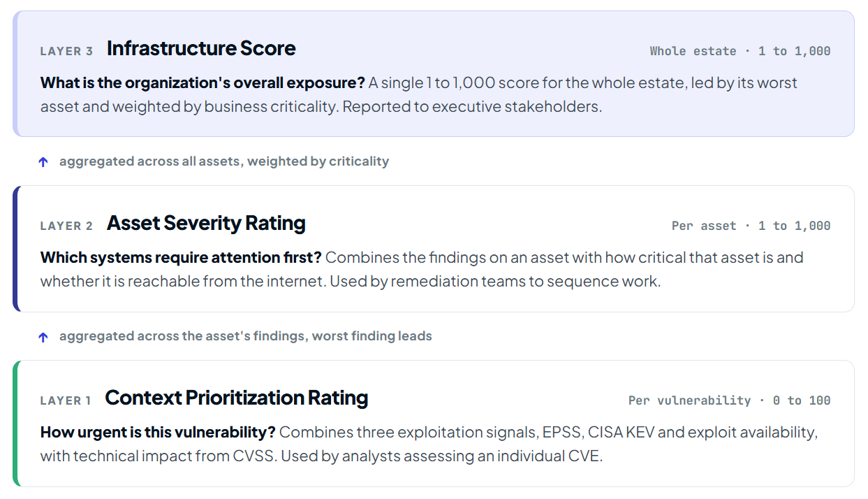Click the Whole estate scale label
Screen dimensions: 868x499
click(x=740, y=51)
